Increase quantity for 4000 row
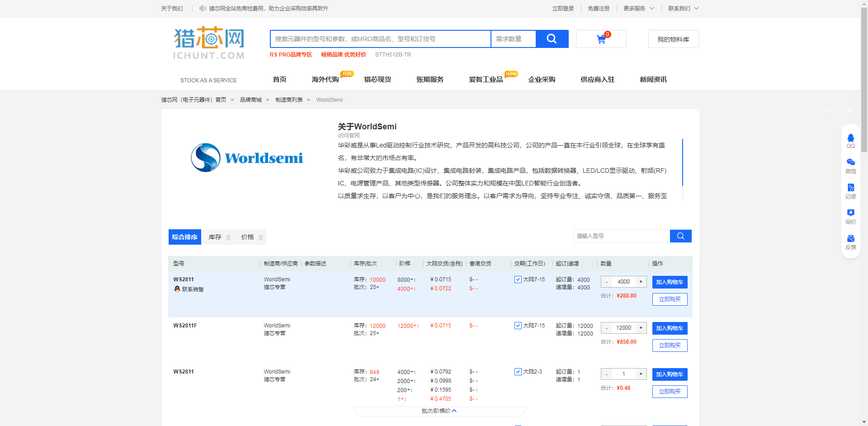The width and height of the screenshot is (868, 426). 641,282
